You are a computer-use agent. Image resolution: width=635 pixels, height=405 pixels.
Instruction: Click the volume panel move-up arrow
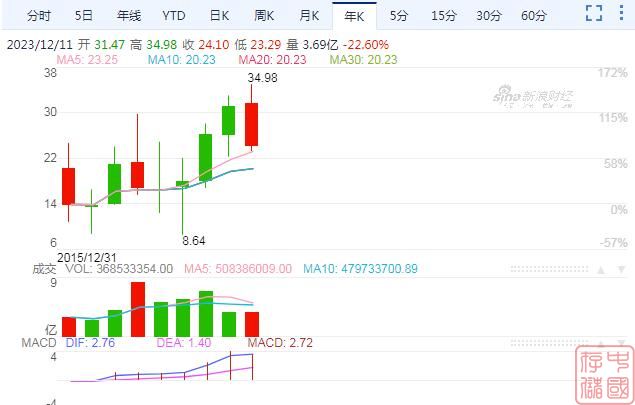(600, 269)
